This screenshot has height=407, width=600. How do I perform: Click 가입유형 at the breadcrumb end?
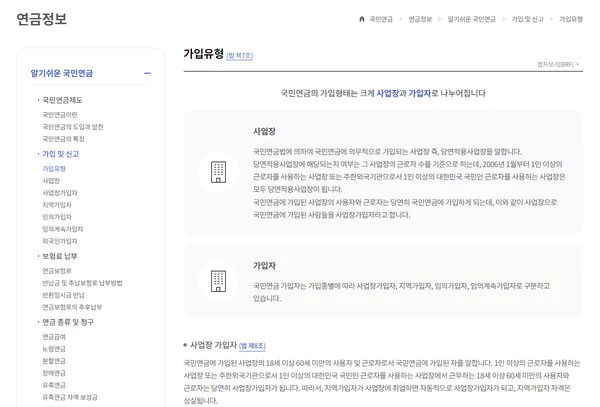(571, 19)
